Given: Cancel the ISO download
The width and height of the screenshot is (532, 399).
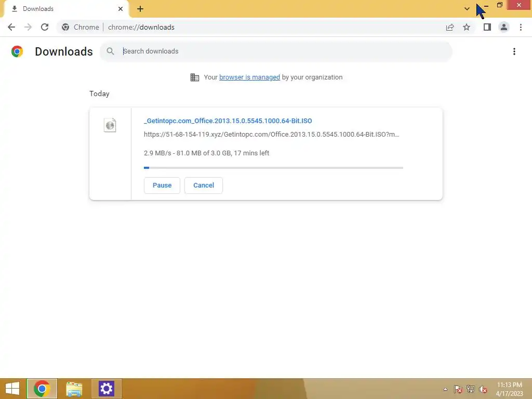Looking at the screenshot, I should coord(204,185).
